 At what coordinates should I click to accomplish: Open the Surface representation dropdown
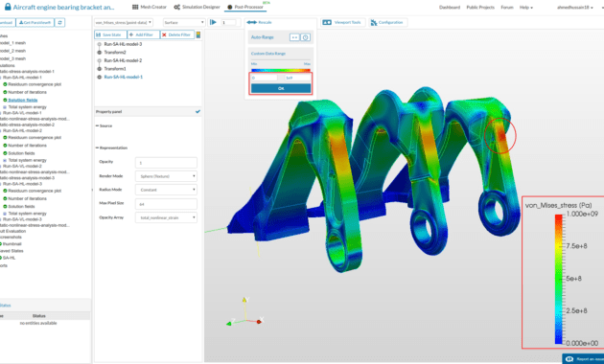coord(184,23)
